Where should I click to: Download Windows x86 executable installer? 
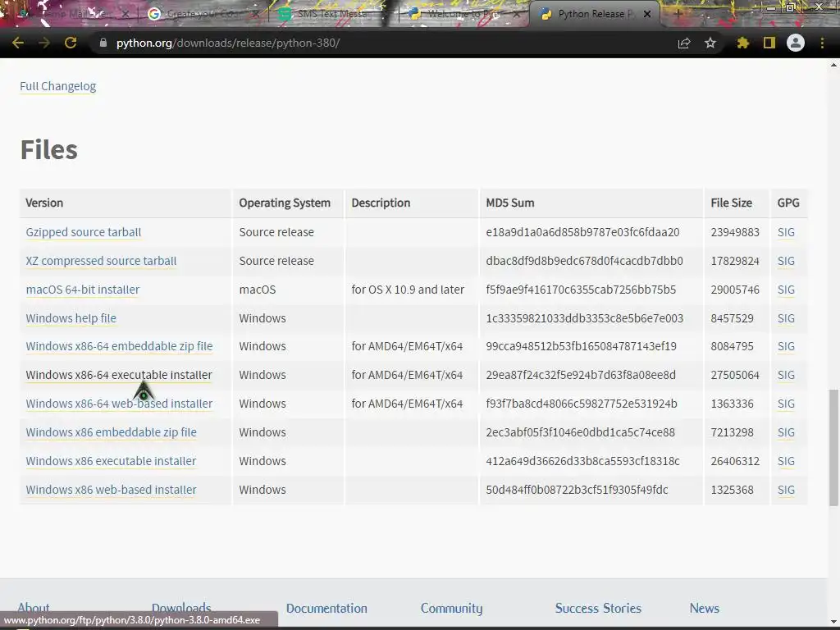coord(111,461)
